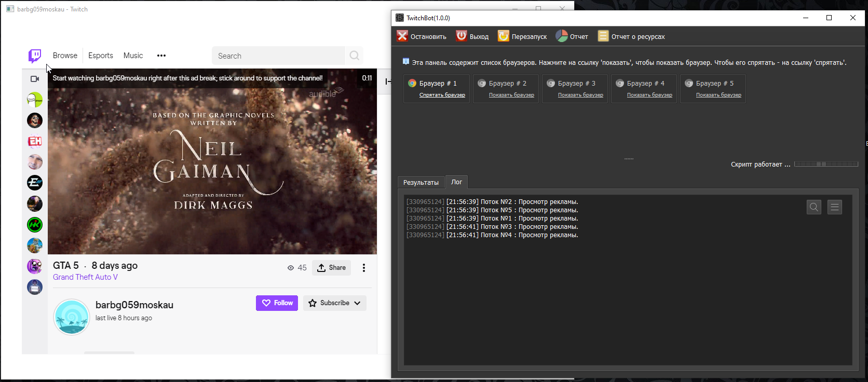Open the Grand Theft Auto V category link

(x=85, y=277)
